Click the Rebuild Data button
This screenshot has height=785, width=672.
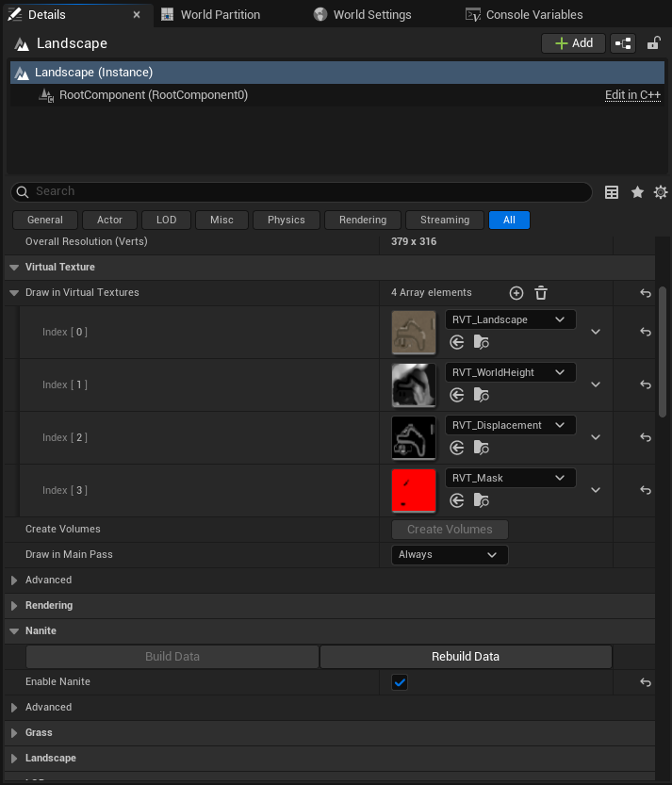[x=466, y=656]
